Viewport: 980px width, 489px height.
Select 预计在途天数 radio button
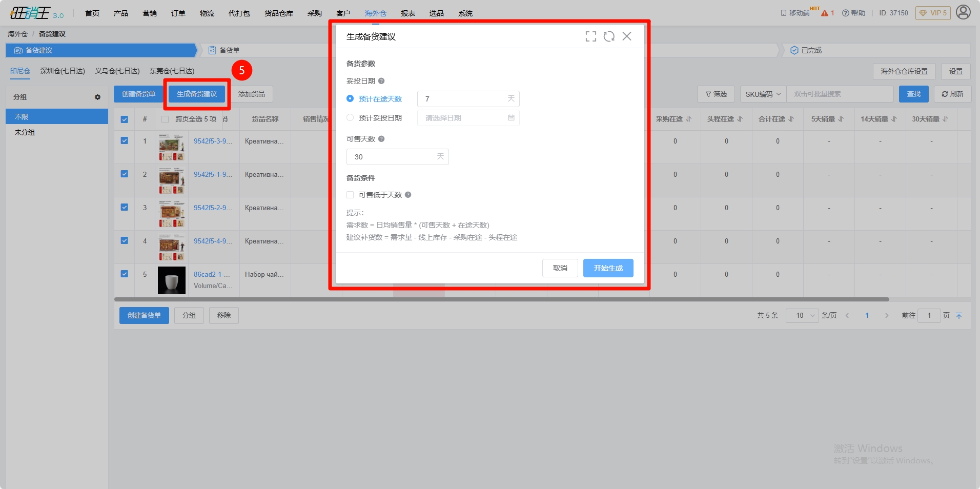pyautogui.click(x=350, y=98)
